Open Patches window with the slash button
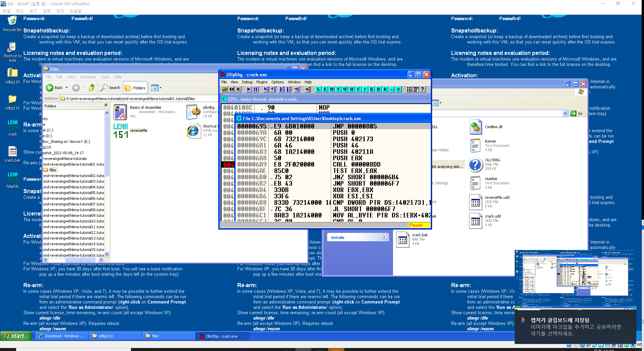644x351 pixels. pos(365,89)
